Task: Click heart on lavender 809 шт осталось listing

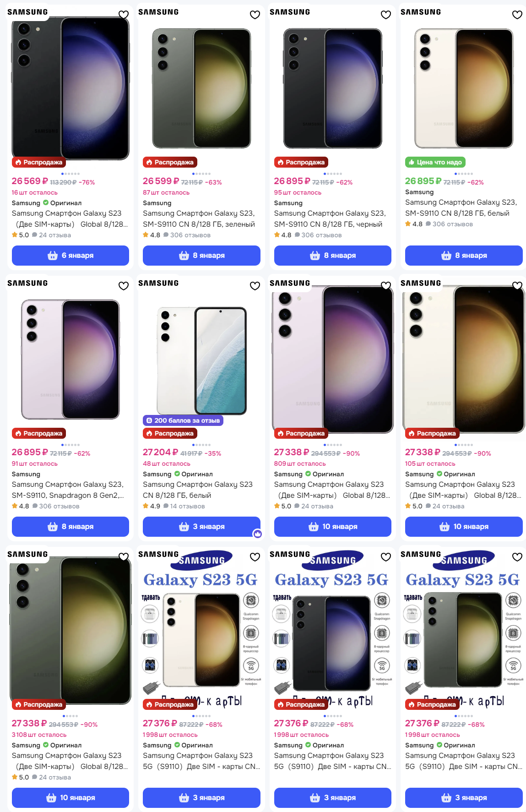Action: click(x=386, y=286)
